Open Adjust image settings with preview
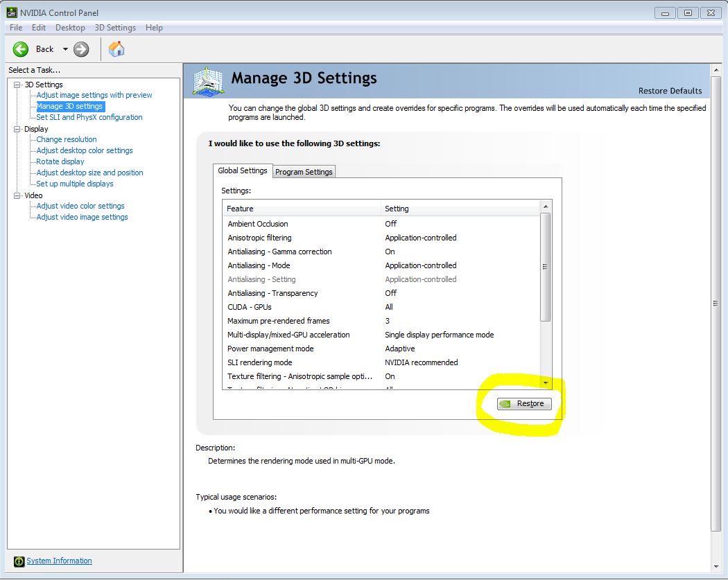The width and height of the screenshot is (728, 580). pyautogui.click(x=94, y=95)
